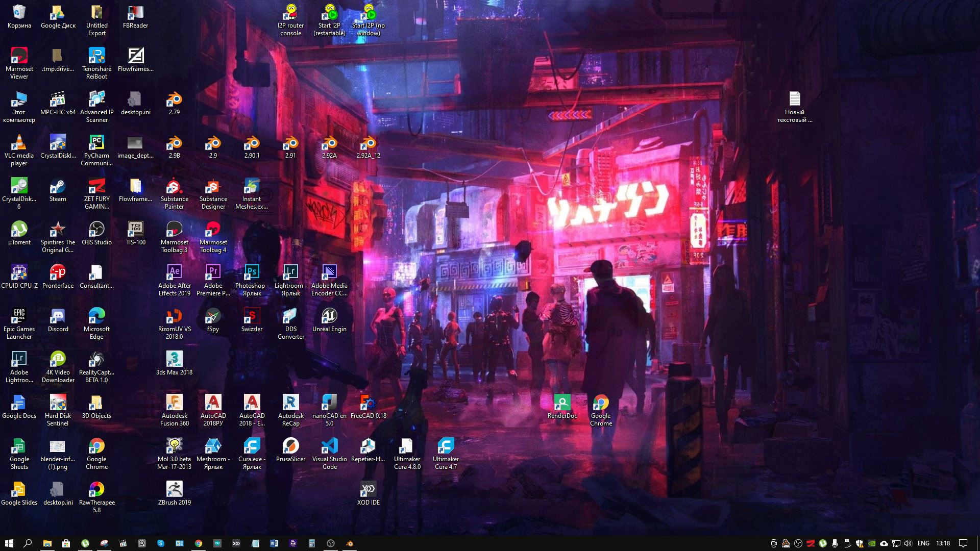Select the Blender 2.90.1 shortcut

(x=252, y=146)
